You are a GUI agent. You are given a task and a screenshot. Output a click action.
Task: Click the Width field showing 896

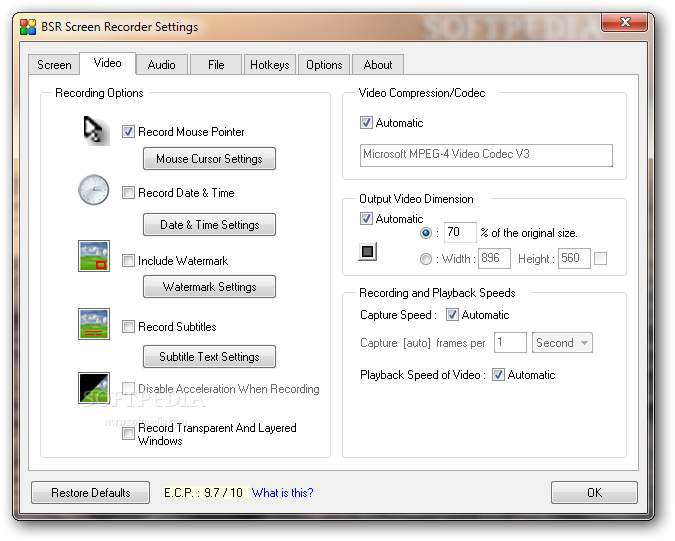pyautogui.click(x=494, y=258)
